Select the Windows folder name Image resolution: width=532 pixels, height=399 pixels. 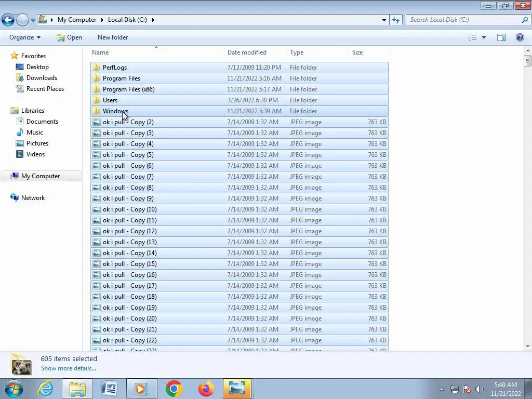(x=115, y=111)
